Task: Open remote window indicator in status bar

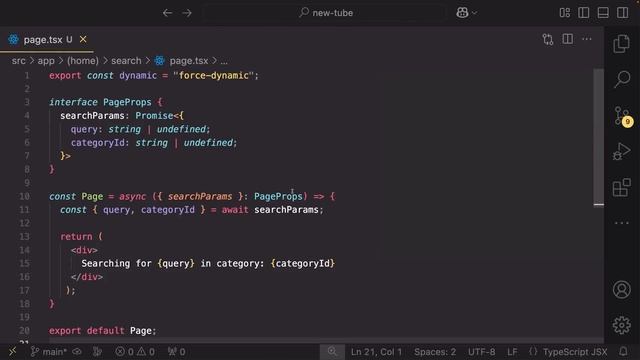Action: pos(12,351)
